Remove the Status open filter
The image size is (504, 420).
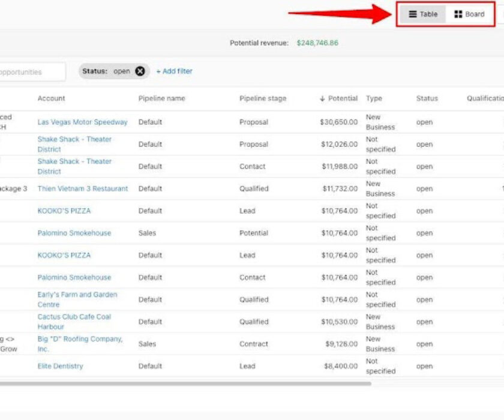click(x=140, y=71)
